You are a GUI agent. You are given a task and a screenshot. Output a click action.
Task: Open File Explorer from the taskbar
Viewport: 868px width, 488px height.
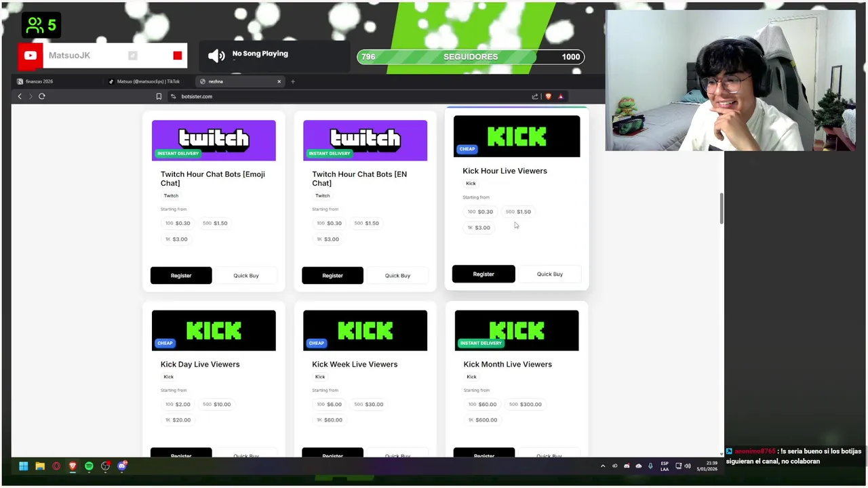pyautogui.click(x=40, y=466)
